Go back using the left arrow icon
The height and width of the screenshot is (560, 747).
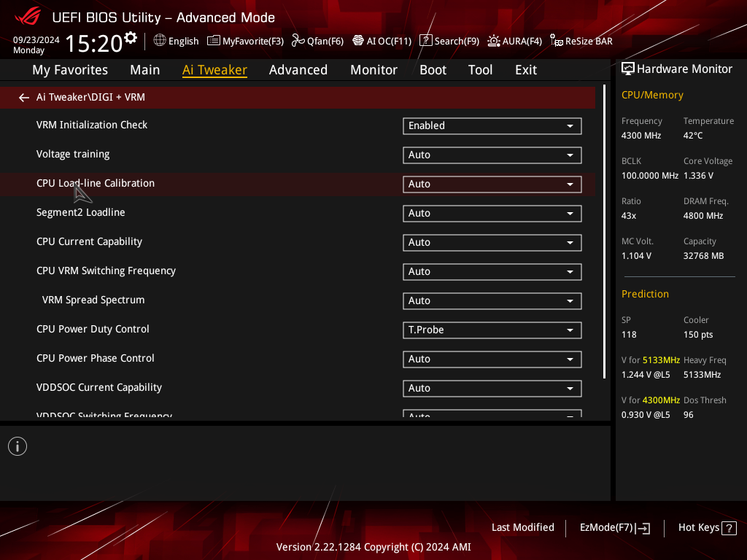tap(24, 98)
